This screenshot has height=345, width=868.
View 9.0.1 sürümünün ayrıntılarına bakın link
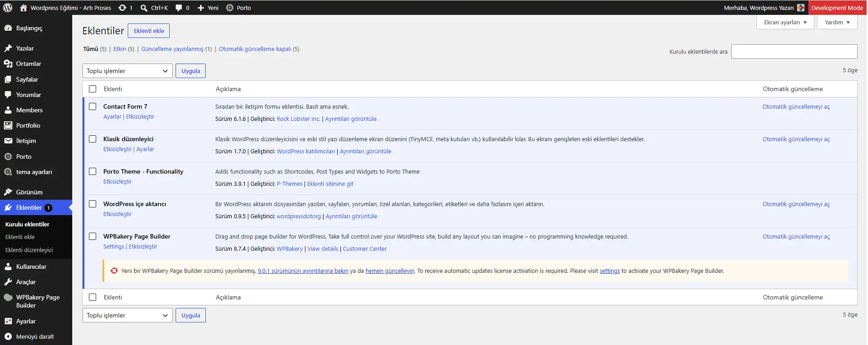pyautogui.click(x=303, y=271)
